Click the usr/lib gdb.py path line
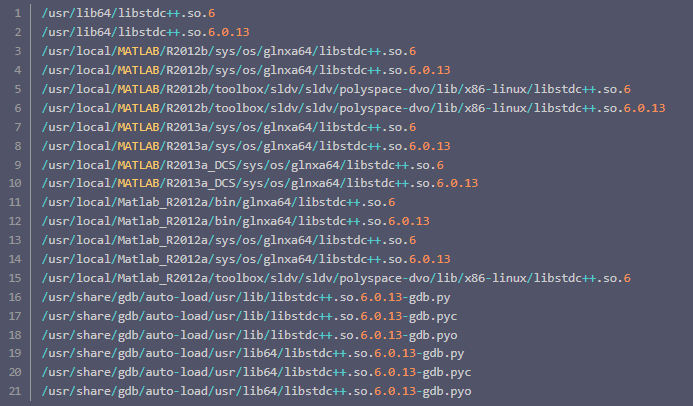Screen dimensions: 693x406 pos(246,297)
